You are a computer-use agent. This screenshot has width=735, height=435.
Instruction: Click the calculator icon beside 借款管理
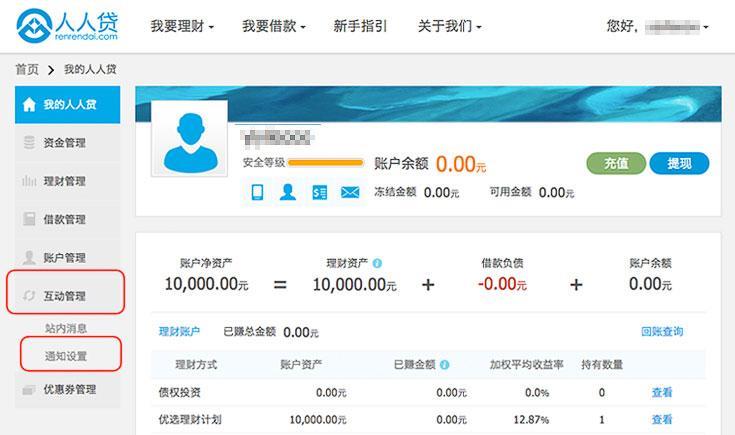(x=29, y=219)
